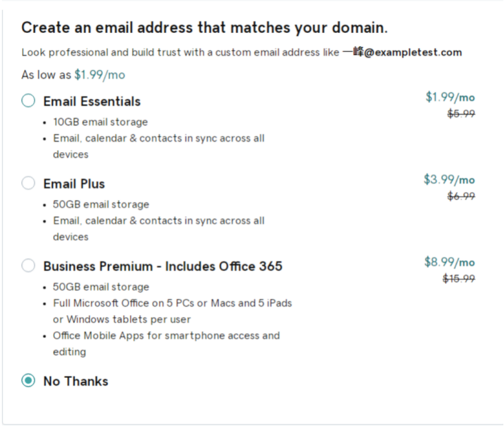
Task: Select the Email Essentials radio button
Action: [x=28, y=101]
